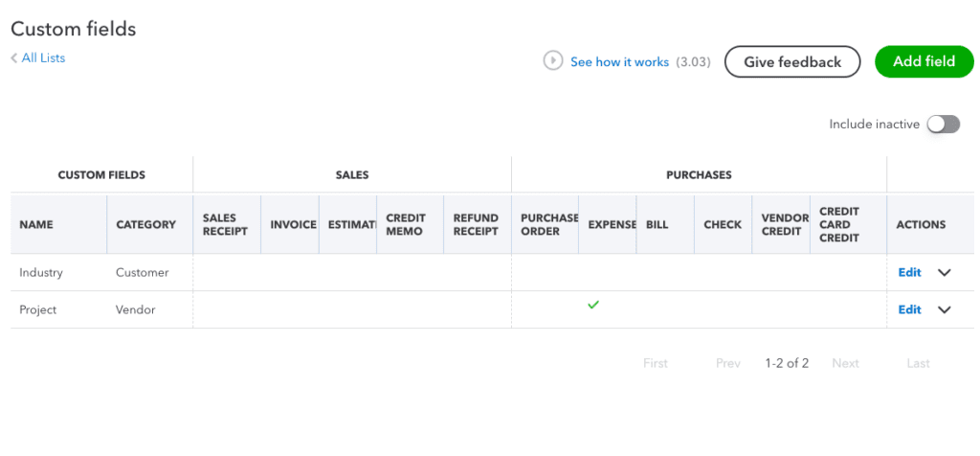Edit the Project custom field
Image resolution: width=980 pixels, height=456 pixels.
click(x=909, y=309)
